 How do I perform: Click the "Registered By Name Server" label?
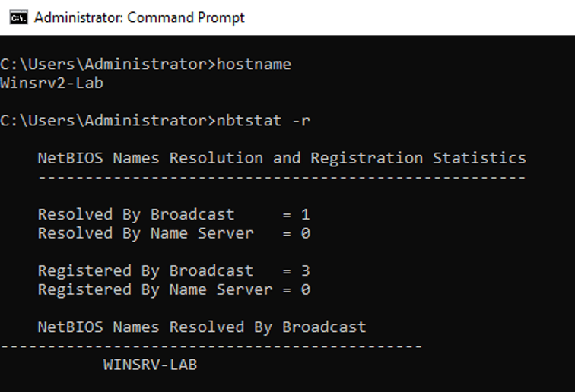tap(154, 289)
